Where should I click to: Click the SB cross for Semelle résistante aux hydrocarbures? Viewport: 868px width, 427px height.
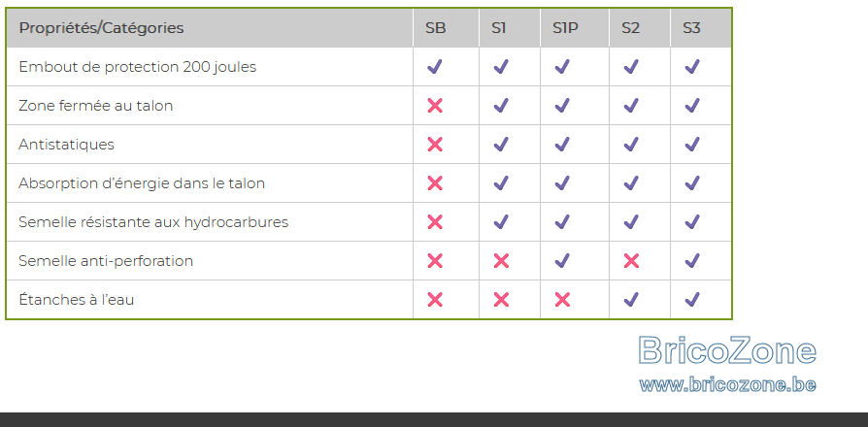coord(435,222)
